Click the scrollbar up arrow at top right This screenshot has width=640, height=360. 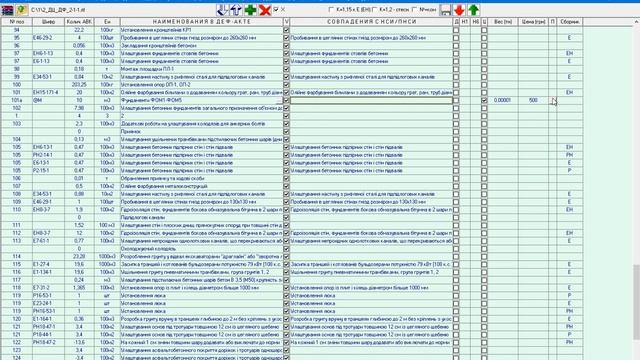coord(636,22)
